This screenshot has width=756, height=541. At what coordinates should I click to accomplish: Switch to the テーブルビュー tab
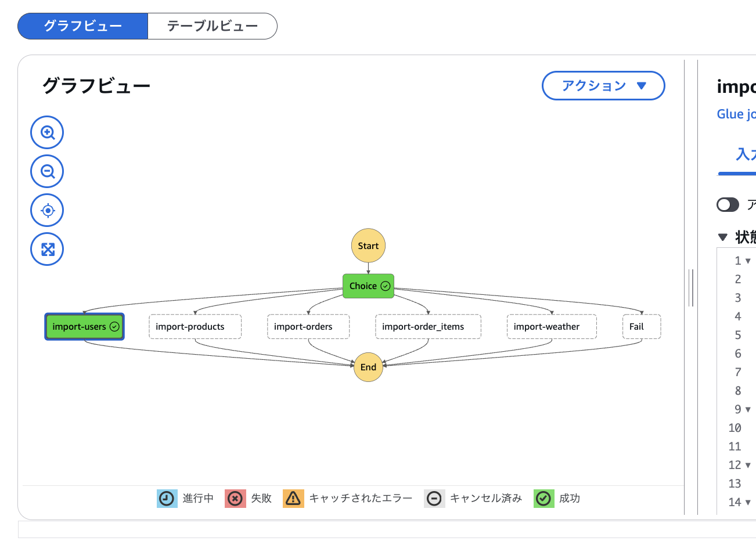coord(213,26)
